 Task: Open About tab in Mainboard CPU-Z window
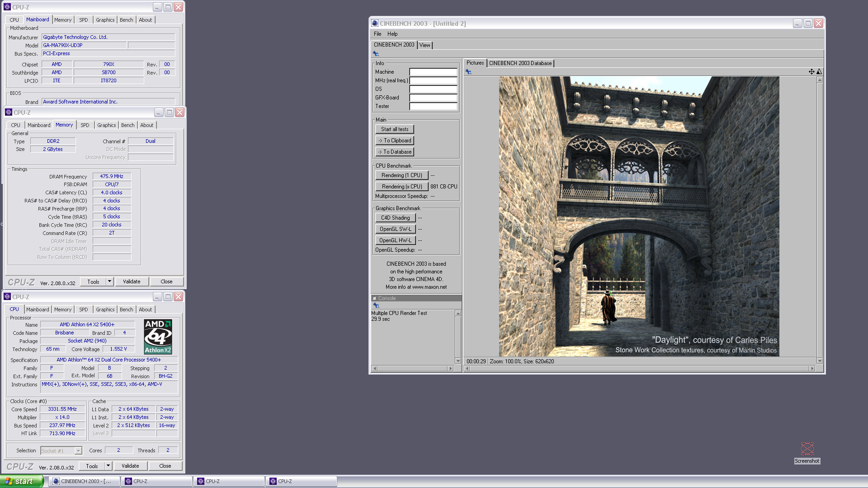point(146,20)
